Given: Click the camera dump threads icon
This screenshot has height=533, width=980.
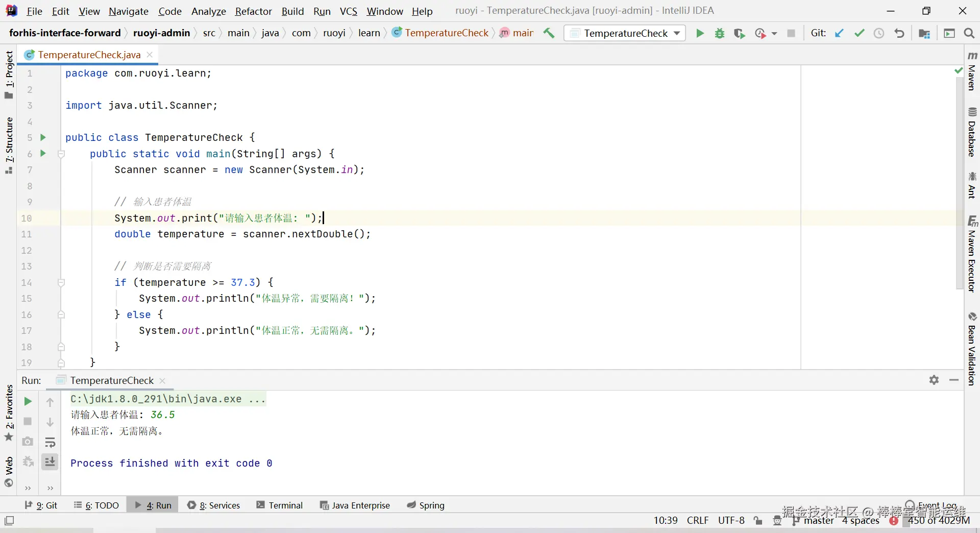Looking at the screenshot, I should 28,442.
